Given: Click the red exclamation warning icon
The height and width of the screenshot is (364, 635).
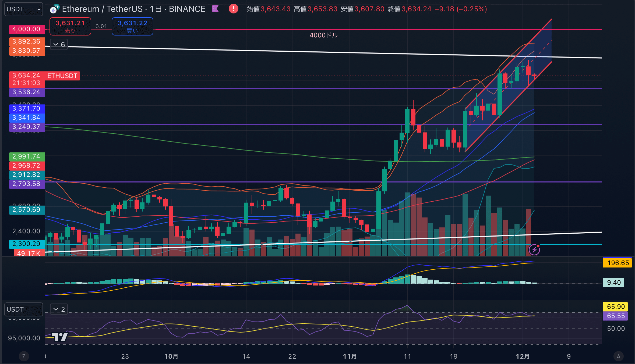Looking at the screenshot, I should tap(234, 9).
